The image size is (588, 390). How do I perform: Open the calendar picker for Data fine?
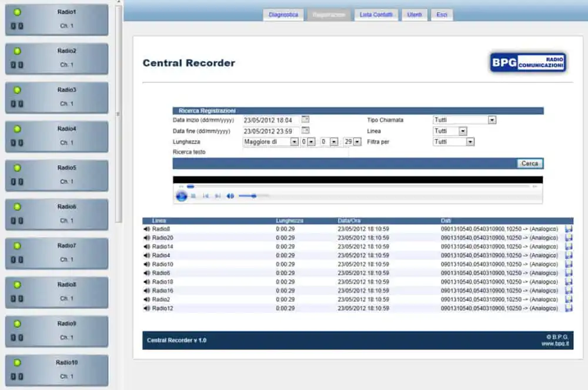click(x=305, y=131)
